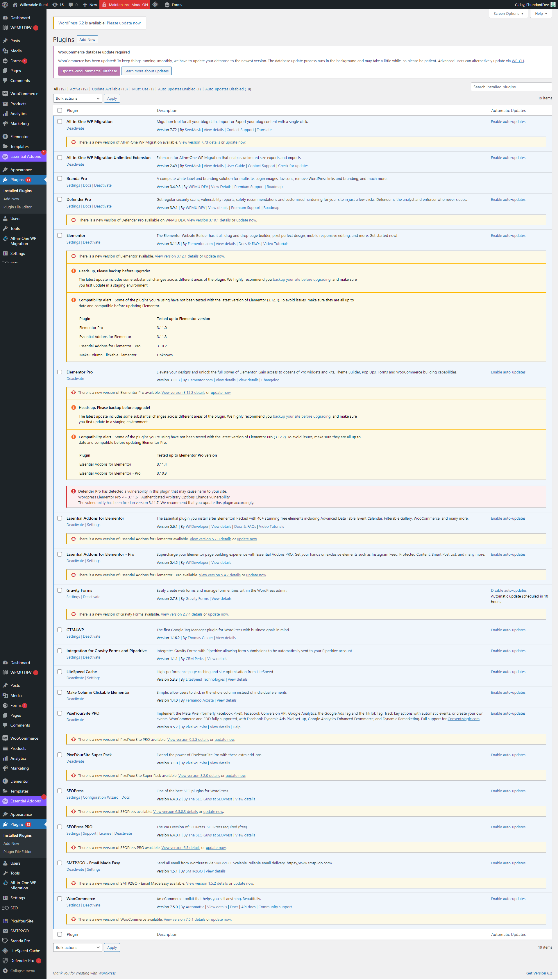The image size is (558, 980).
Task: Click the comments bubble icon in admin bar
Action: click(71, 5)
